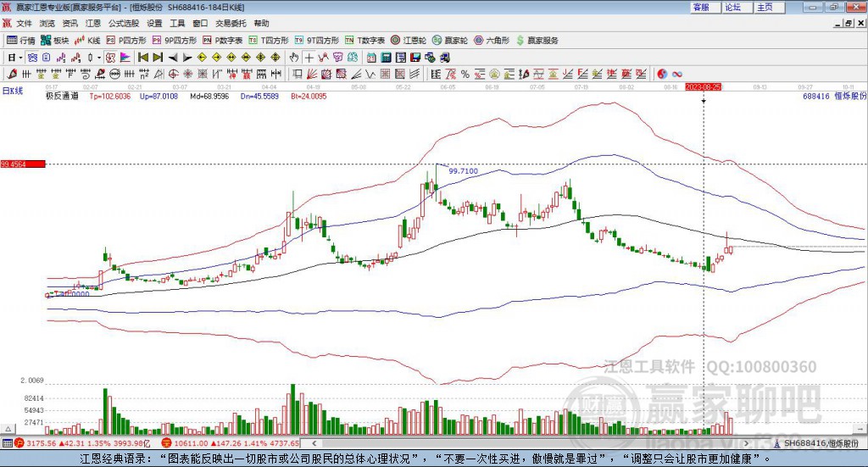Image resolution: width=868 pixels, height=467 pixels.
Task: Open the 公式选股 menu
Action: click(x=124, y=23)
